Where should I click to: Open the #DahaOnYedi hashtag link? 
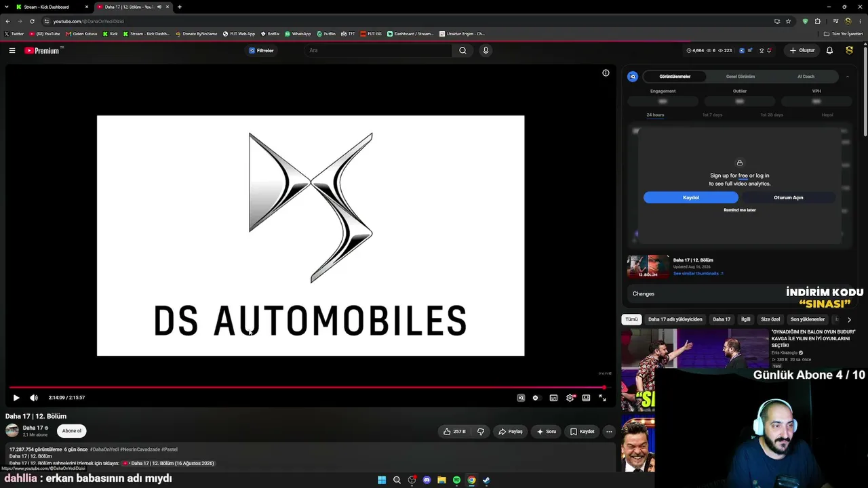pos(104,449)
